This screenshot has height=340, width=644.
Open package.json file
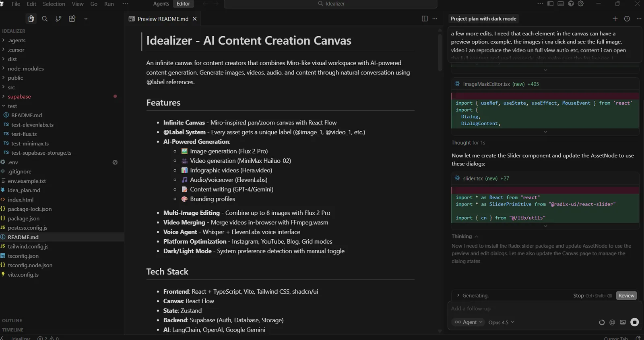click(23, 218)
